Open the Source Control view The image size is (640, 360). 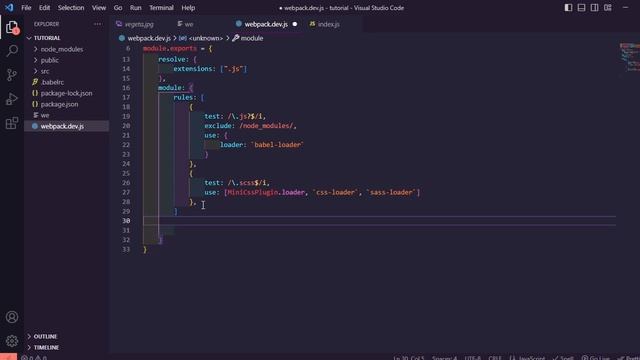(12, 75)
